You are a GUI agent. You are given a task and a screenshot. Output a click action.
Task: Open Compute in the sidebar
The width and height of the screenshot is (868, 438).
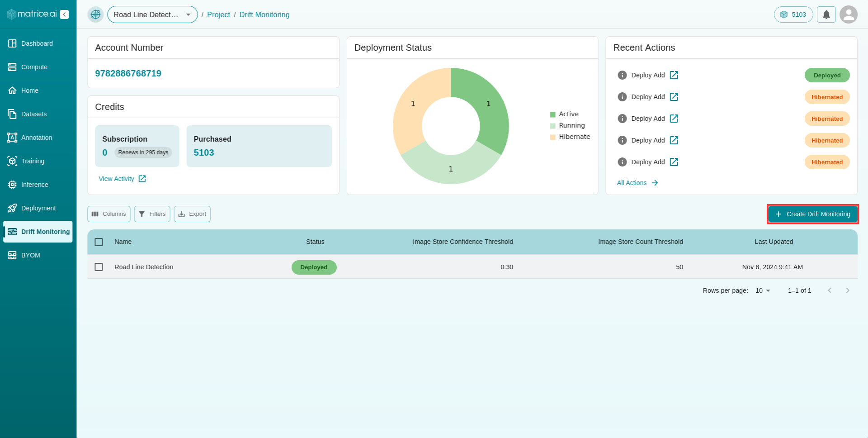point(38,67)
